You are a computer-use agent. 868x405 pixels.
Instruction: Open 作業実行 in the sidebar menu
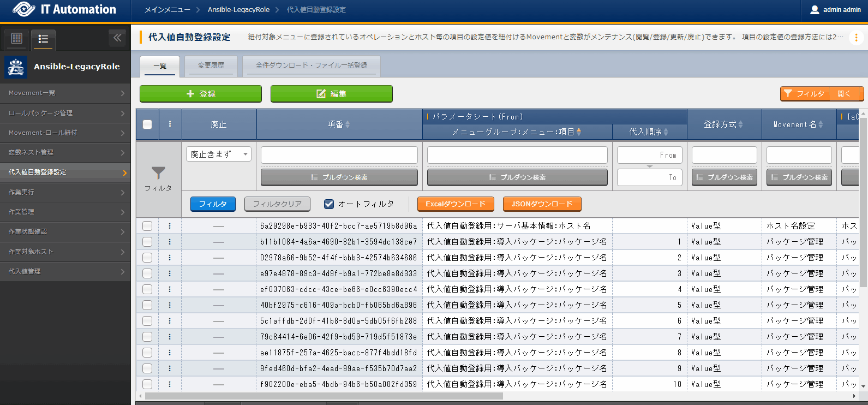pyautogui.click(x=65, y=192)
